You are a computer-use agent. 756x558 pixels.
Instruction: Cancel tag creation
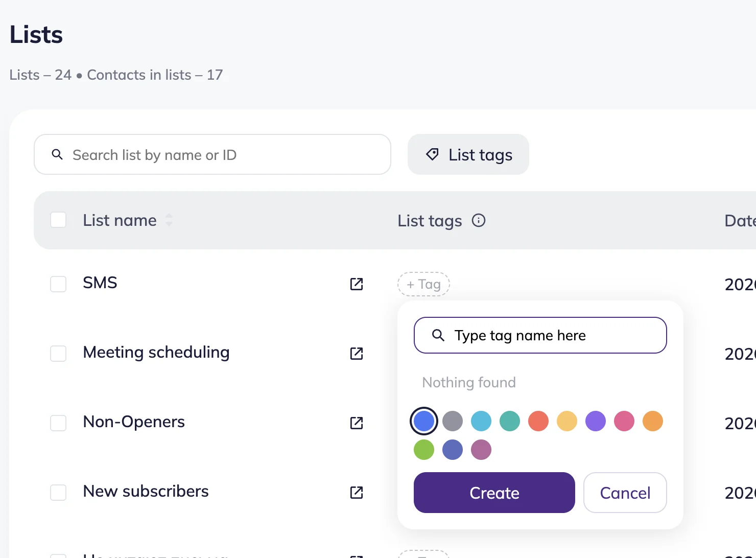[625, 493]
